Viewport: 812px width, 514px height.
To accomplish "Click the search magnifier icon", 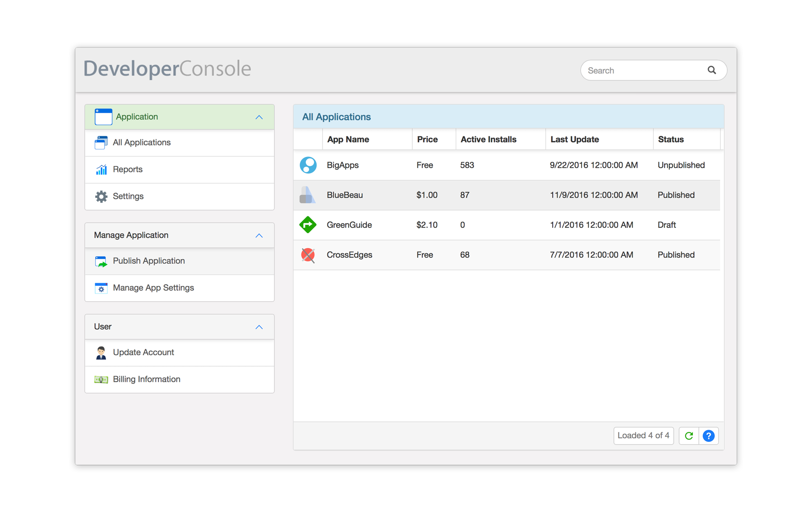I will click(x=712, y=70).
